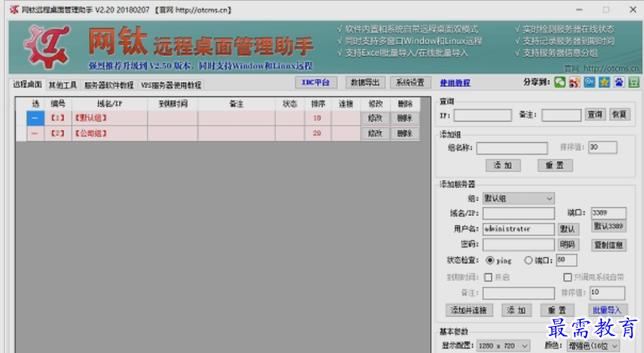The height and width of the screenshot is (353, 644).
Task: Focus the 密码 input field
Action: coord(519,245)
